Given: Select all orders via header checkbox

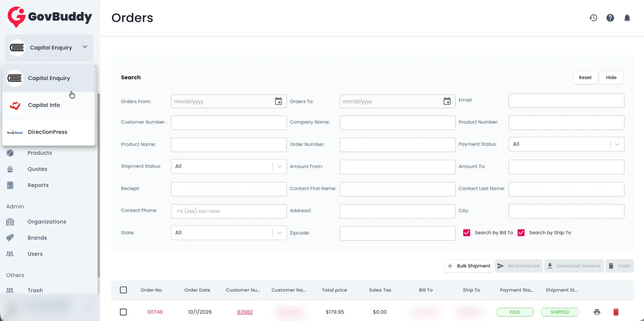Looking at the screenshot, I should click(123, 290).
